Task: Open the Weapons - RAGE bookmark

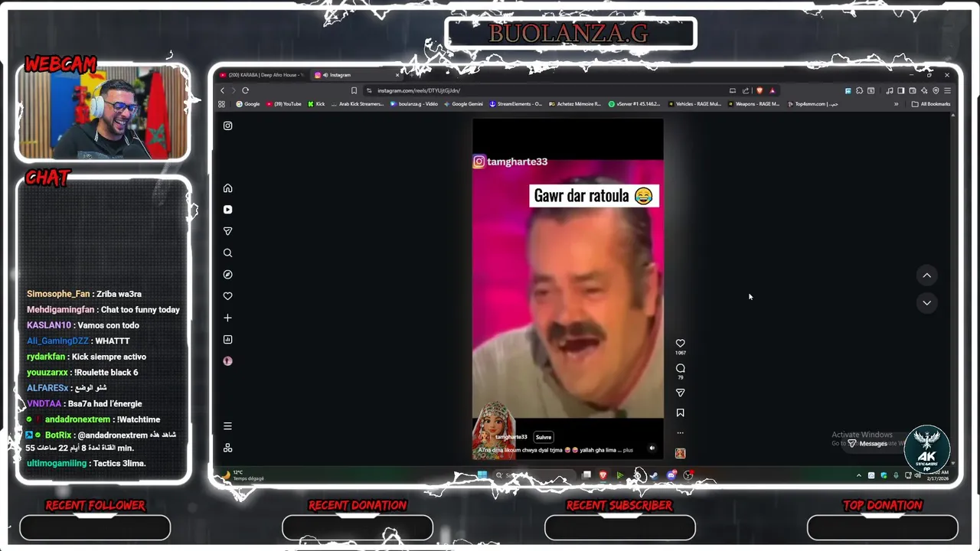Action: point(753,104)
